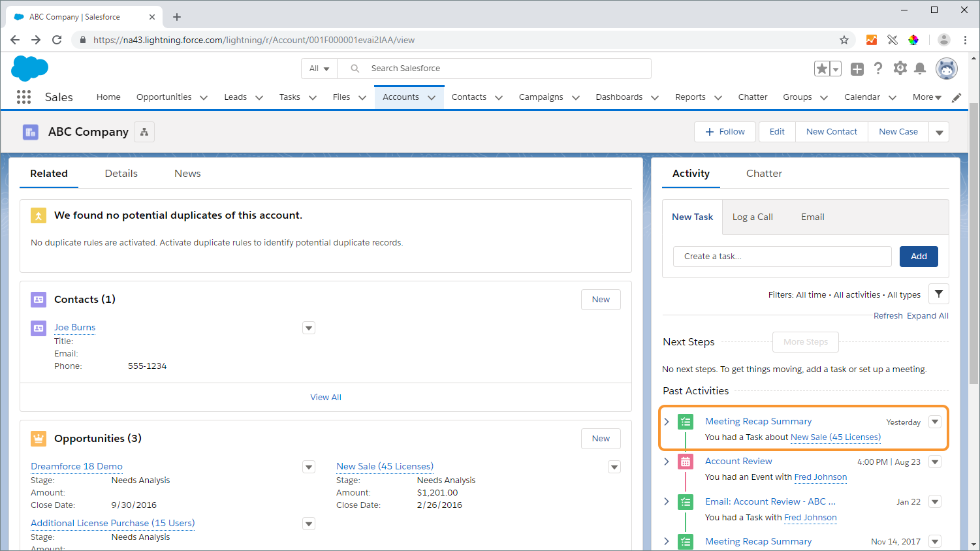This screenshot has height=551, width=980.
Task: Bookmark this page with the browser star
Action: coord(844,40)
